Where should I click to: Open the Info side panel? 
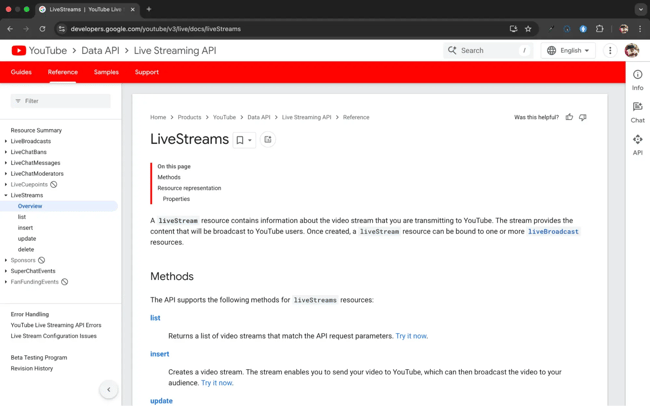[637, 80]
